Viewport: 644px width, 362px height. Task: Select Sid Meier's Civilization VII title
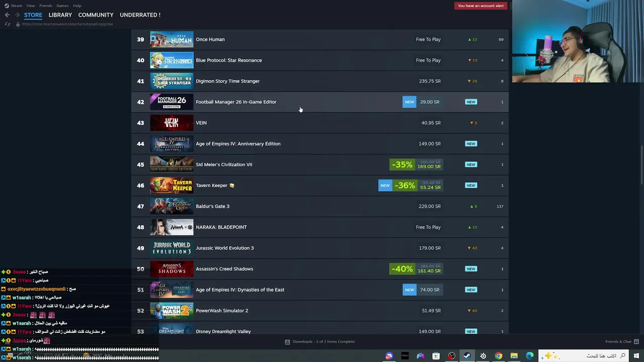224,164
